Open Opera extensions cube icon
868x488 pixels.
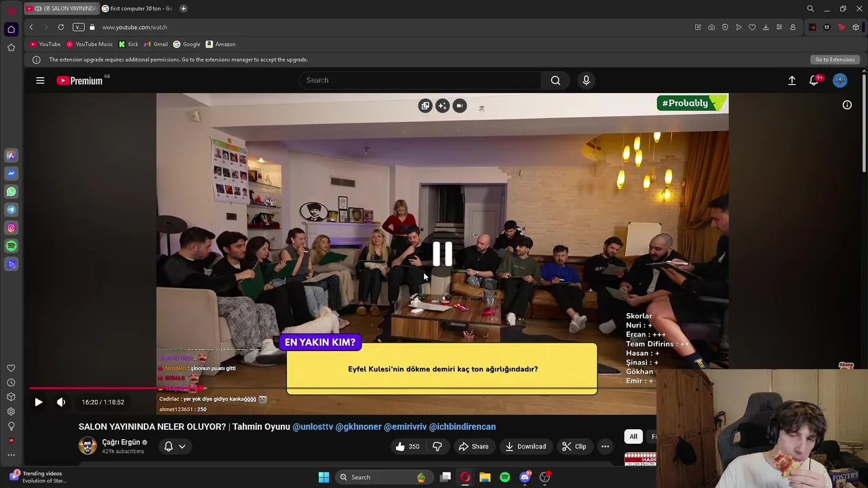pyautogui.click(x=856, y=27)
